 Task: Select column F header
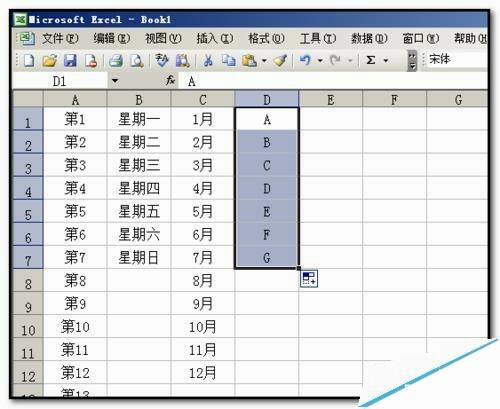click(394, 99)
